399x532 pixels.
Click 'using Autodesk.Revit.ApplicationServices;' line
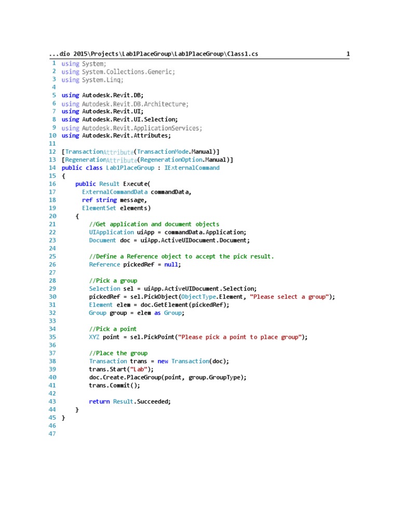131,128
